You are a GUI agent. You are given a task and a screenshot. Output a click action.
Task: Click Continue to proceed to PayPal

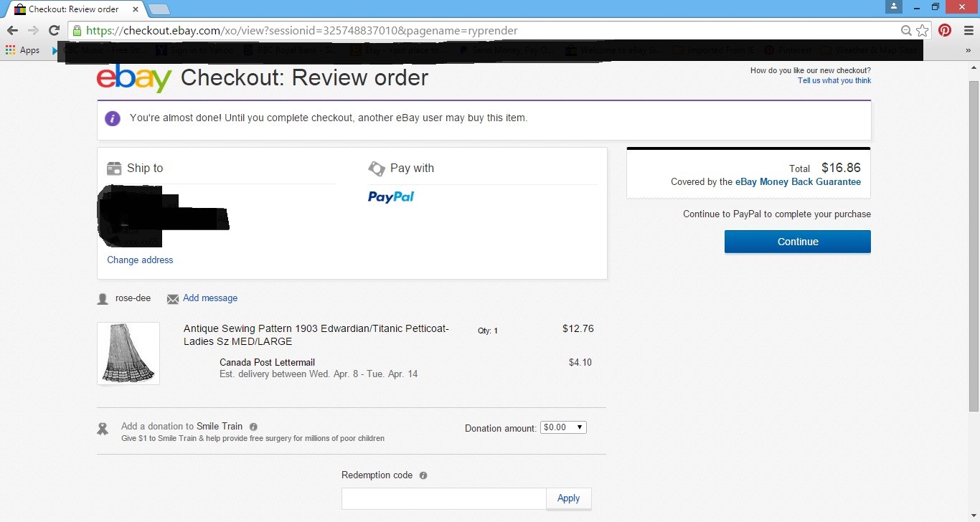tap(798, 242)
